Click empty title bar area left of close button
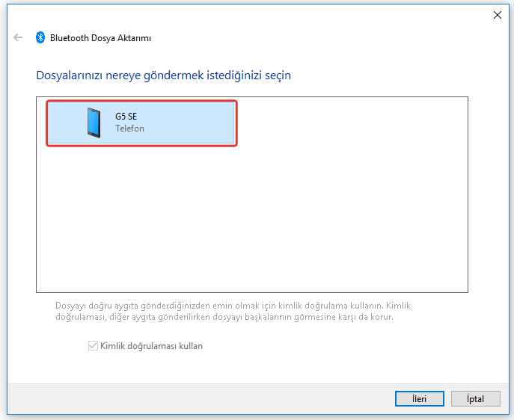Viewport: 514px width, 420px height. coord(299,14)
